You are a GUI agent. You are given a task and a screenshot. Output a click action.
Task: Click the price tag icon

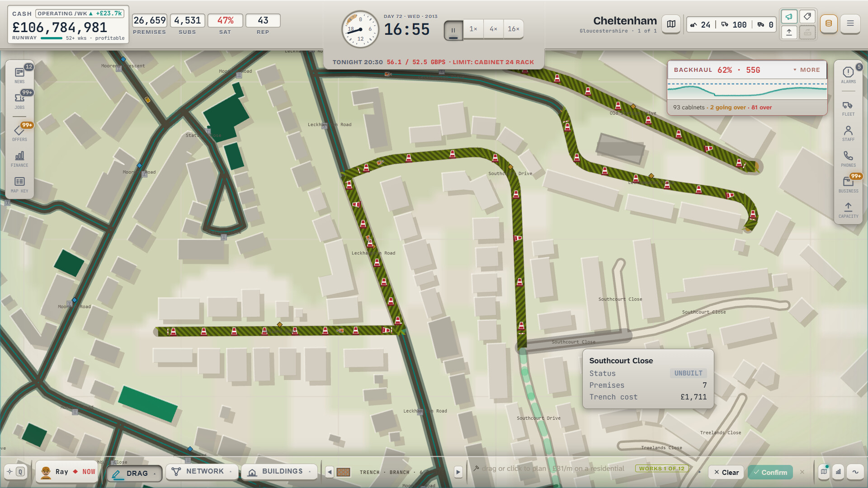pos(807,17)
